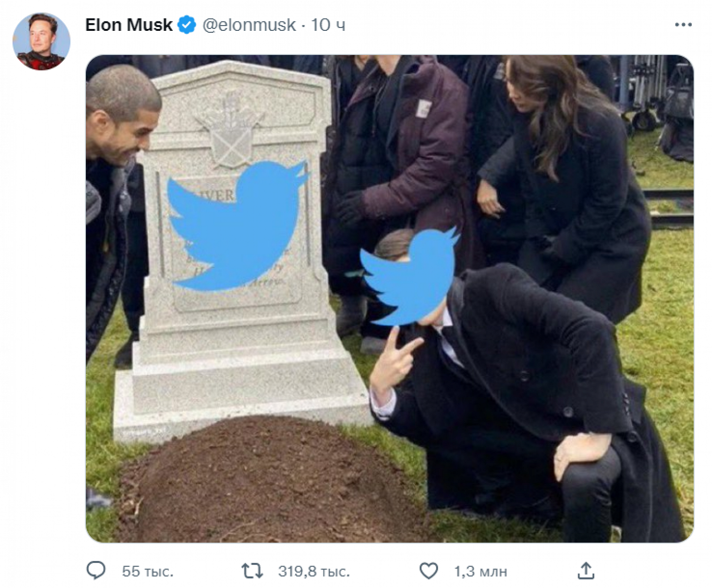Image resolution: width=712 pixels, height=588 pixels.
Task: Click the '55 тыс.' reply count
Action: pyautogui.click(x=148, y=571)
